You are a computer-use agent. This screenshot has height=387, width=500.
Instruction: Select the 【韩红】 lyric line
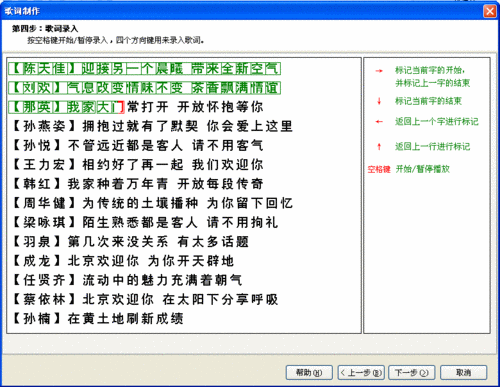pos(137,184)
